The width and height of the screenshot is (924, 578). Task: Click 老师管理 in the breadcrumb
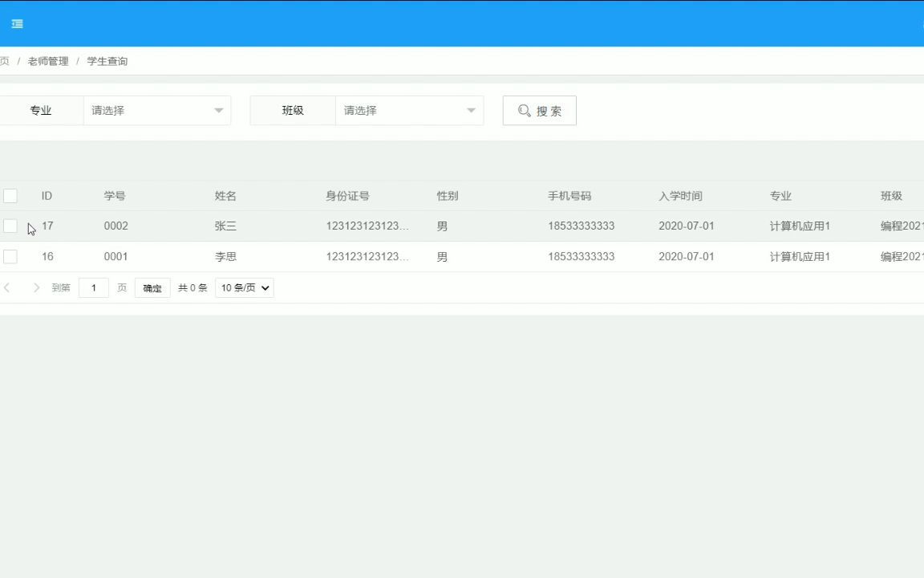click(x=47, y=60)
